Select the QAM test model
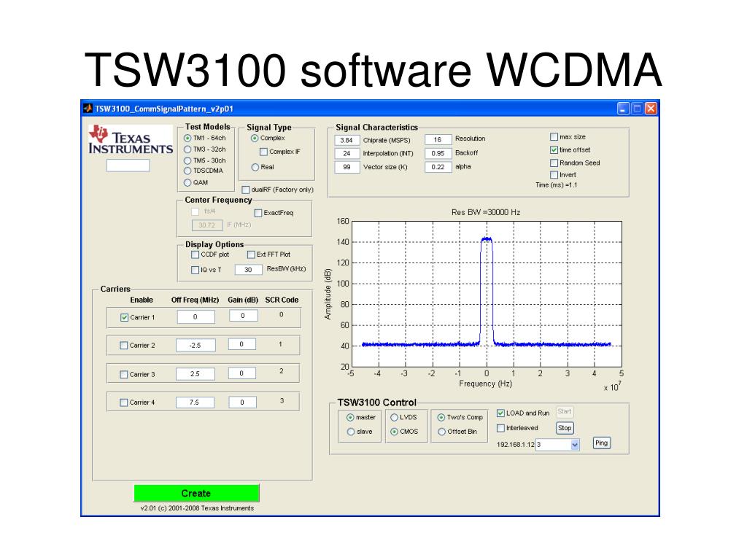This screenshot has height=560, width=747. [x=187, y=183]
